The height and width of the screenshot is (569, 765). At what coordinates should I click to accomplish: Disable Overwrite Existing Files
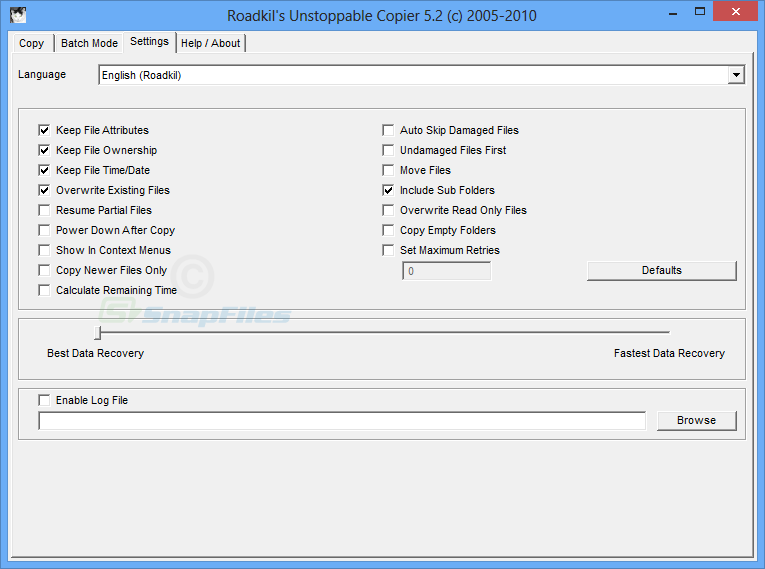click(44, 190)
